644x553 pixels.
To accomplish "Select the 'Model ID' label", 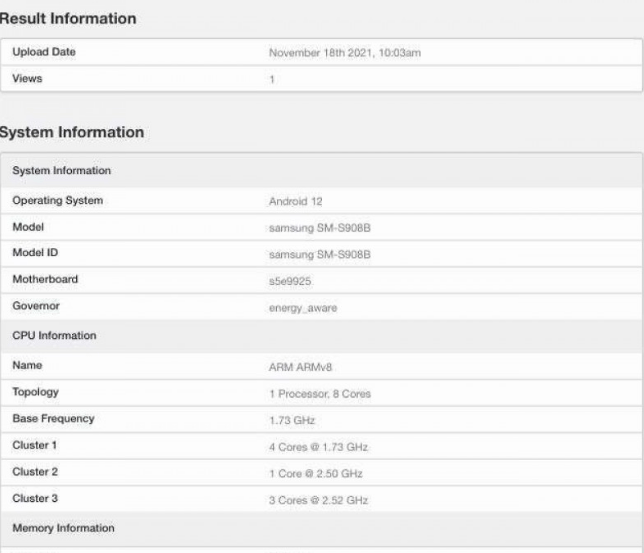I will point(35,252).
